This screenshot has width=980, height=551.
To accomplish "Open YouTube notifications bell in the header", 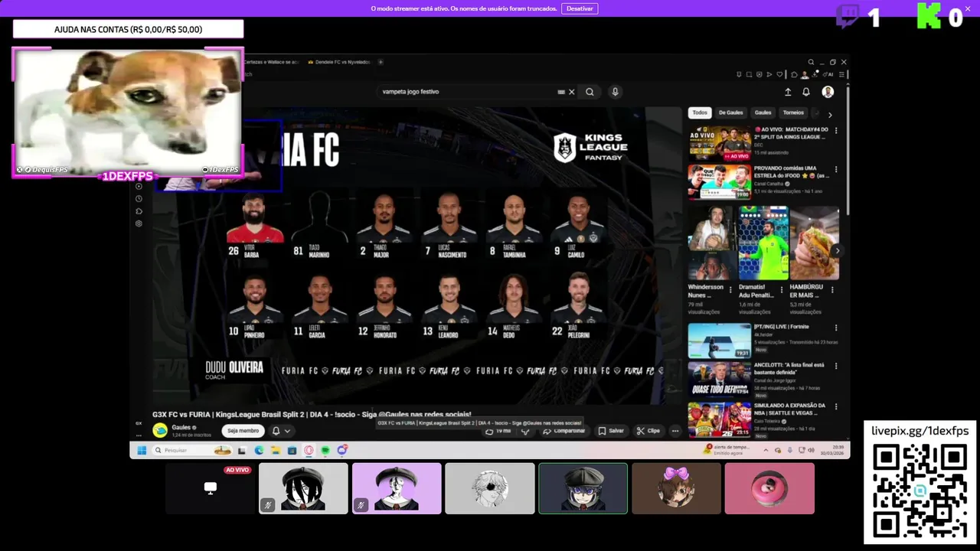I will (806, 92).
